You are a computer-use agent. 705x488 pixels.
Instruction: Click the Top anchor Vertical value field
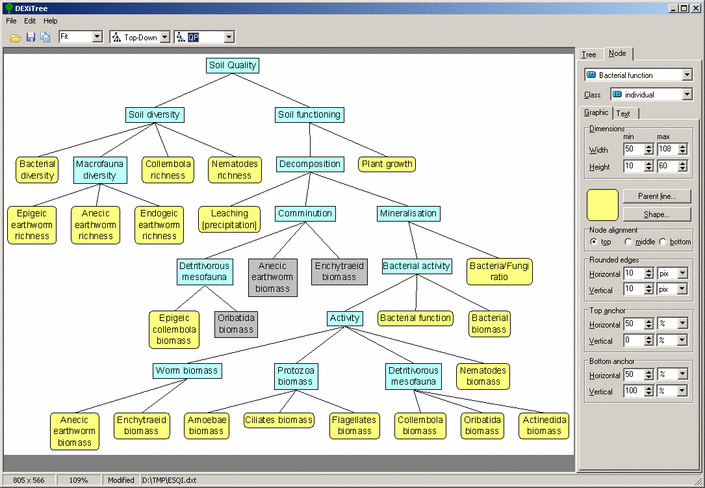[634, 340]
